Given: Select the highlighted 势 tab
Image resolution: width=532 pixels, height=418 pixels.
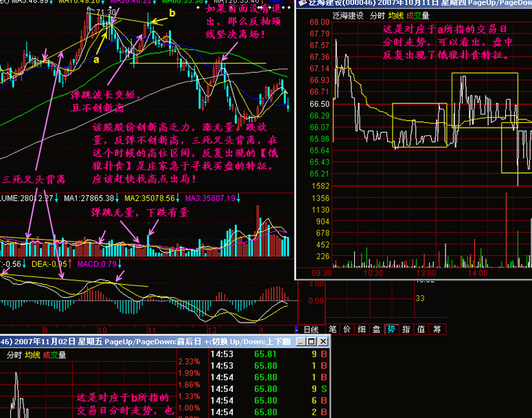Looking at the screenshot, I should (x=391, y=329).
